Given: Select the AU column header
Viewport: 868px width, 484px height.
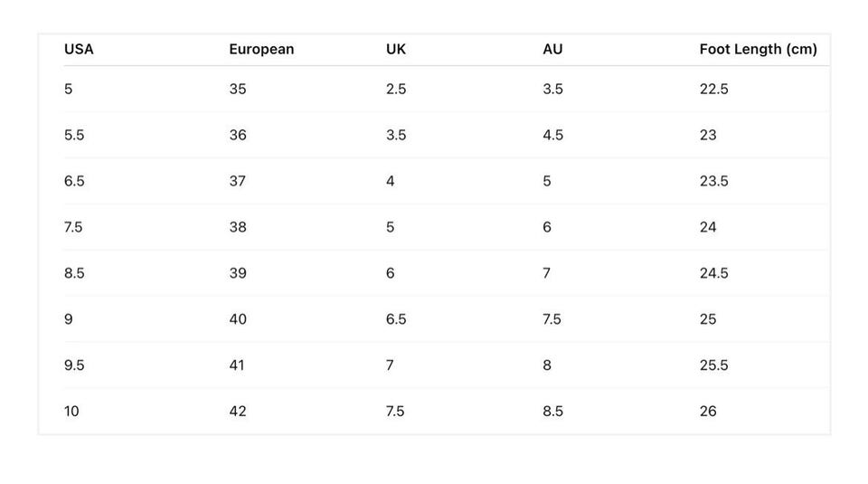Looking at the screenshot, I should (552, 49).
